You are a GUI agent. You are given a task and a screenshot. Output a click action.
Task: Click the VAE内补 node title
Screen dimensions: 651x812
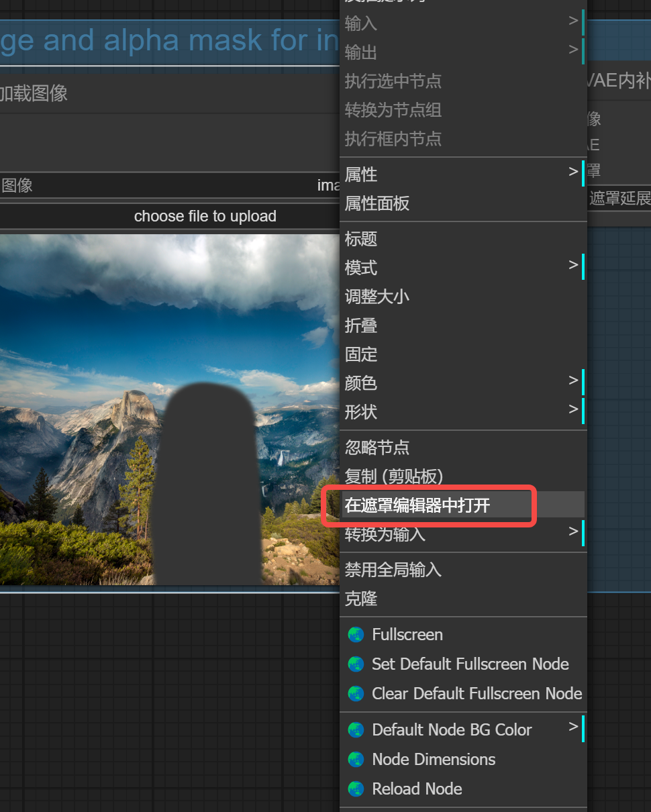pos(619,81)
